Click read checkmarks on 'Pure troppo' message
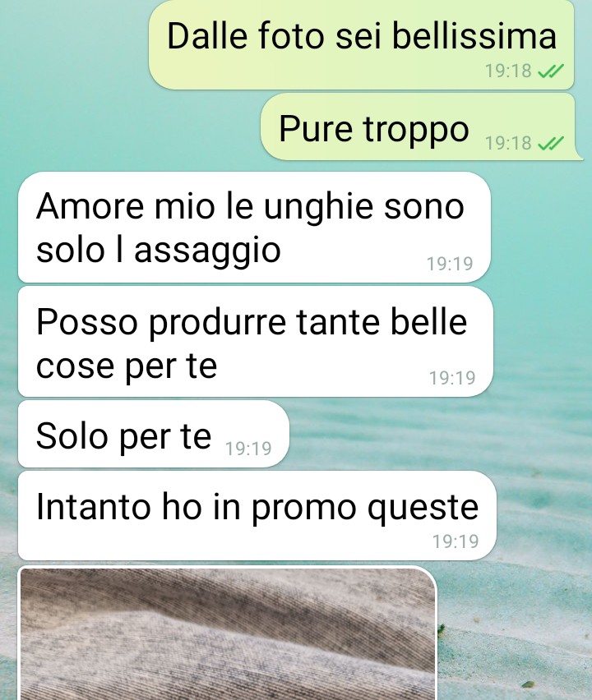 coord(550,143)
